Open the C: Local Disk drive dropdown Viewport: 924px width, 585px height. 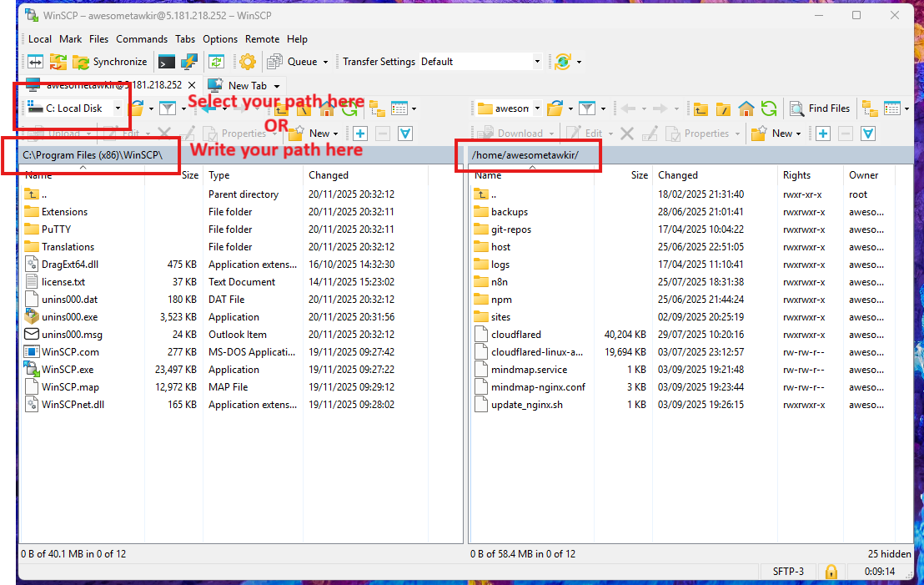(x=118, y=108)
